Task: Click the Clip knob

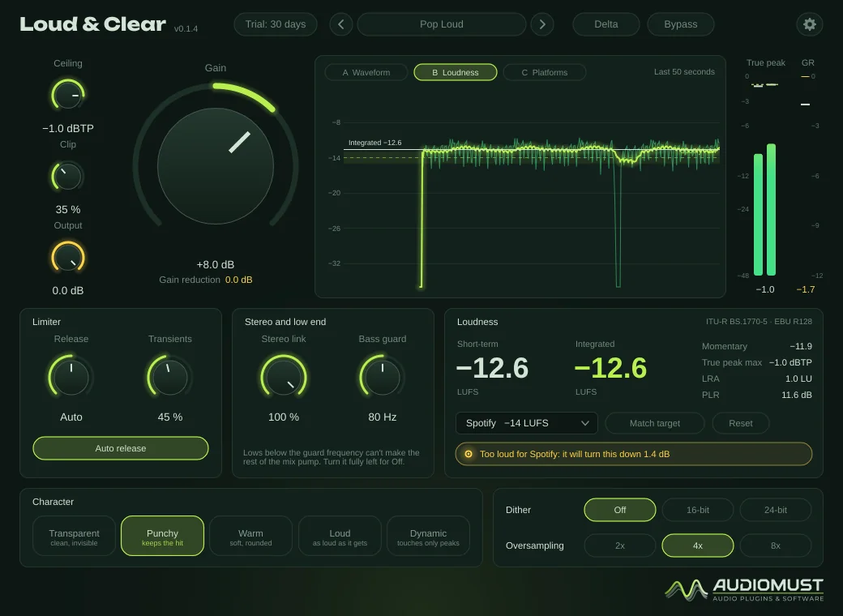Action: 68,177
